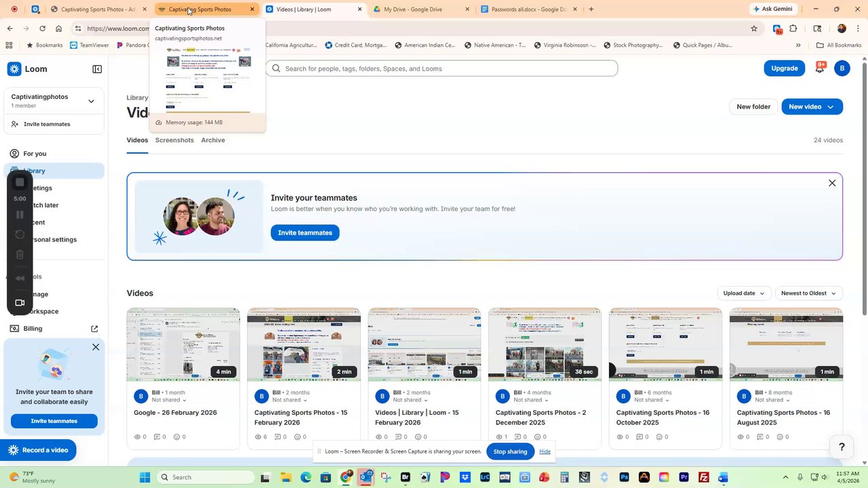The width and height of the screenshot is (868, 488).
Task: Dismiss the Invite your teammates banner
Action: (x=832, y=183)
